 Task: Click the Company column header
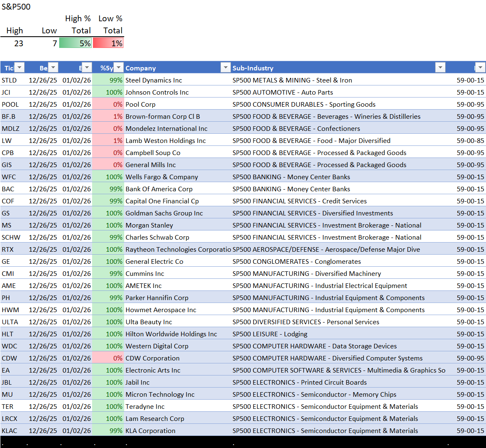point(173,68)
